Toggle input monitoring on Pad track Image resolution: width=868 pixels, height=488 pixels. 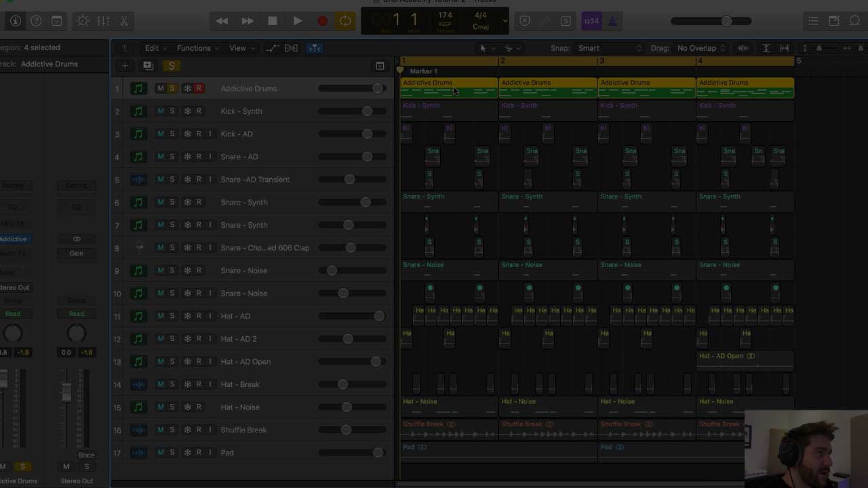point(210,453)
